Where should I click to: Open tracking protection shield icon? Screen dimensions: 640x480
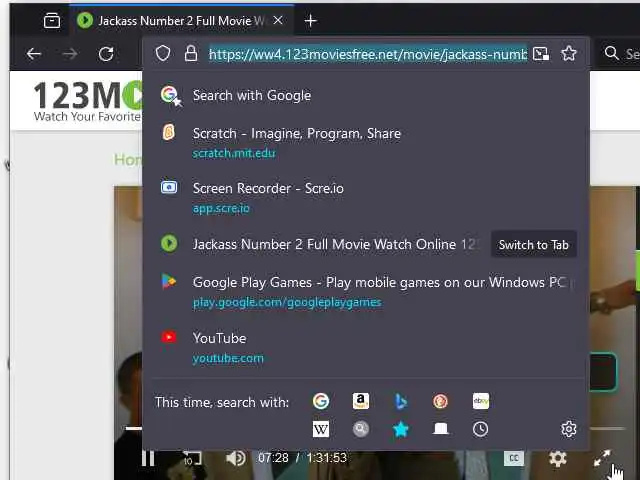tap(163, 53)
